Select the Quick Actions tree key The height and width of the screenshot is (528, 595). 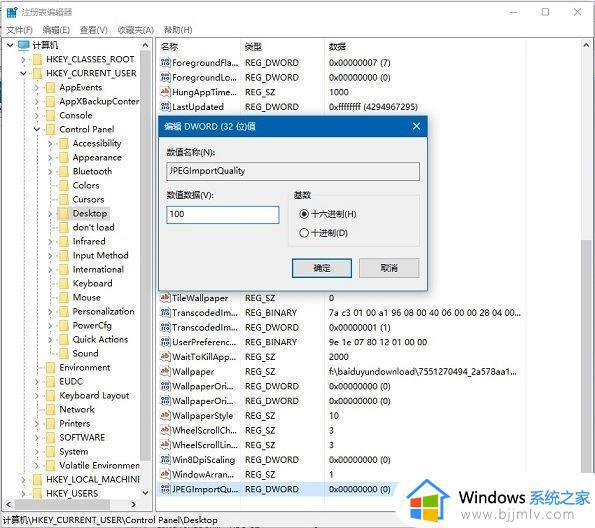(x=100, y=340)
